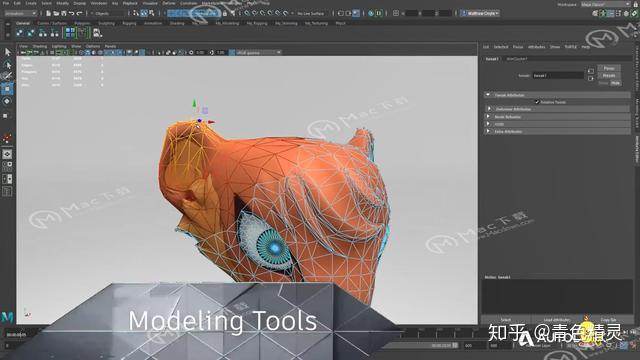
Task: Click the Focus button in Attribute Editor
Action: (x=609, y=68)
